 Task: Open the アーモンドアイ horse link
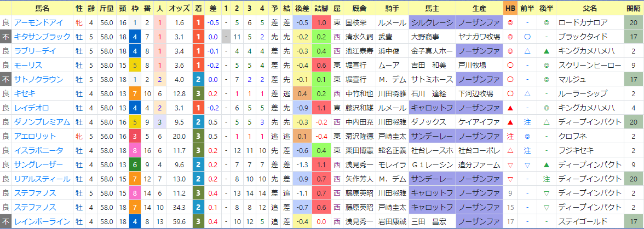34,22
